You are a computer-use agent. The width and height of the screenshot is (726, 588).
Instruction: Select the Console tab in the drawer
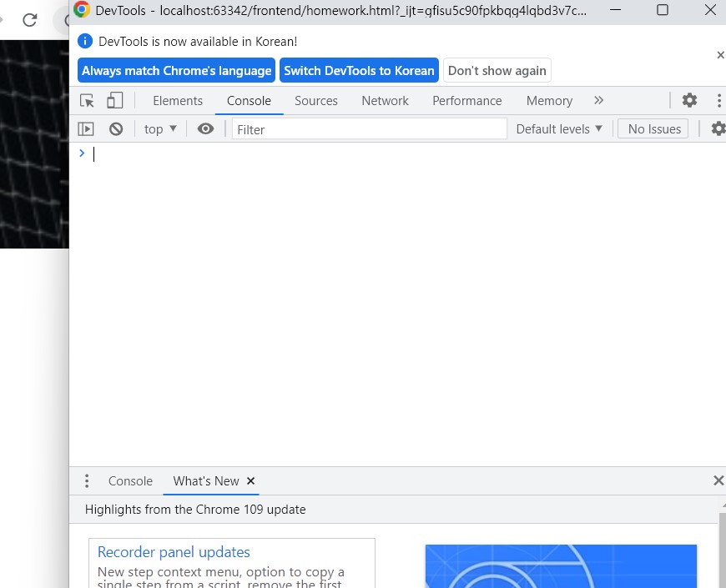[130, 481]
